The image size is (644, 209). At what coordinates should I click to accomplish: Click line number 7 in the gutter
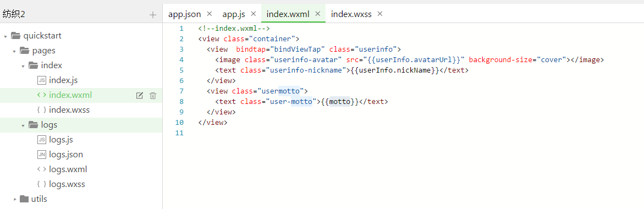click(181, 91)
